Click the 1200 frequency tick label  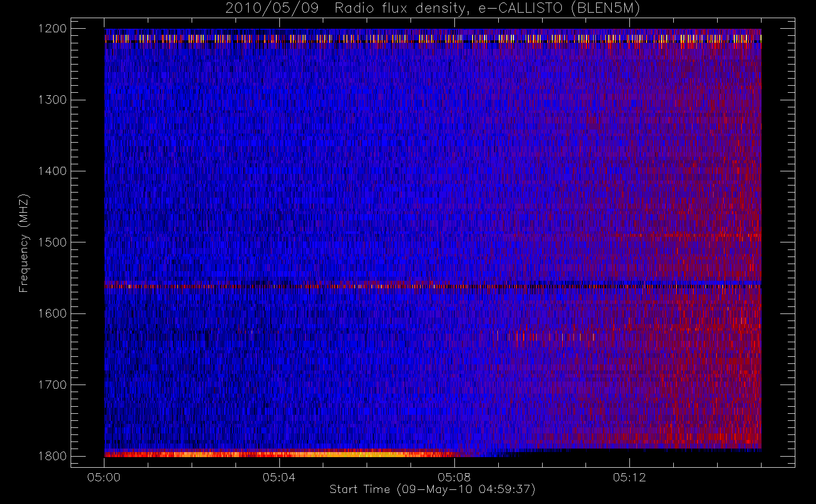coord(52,29)
